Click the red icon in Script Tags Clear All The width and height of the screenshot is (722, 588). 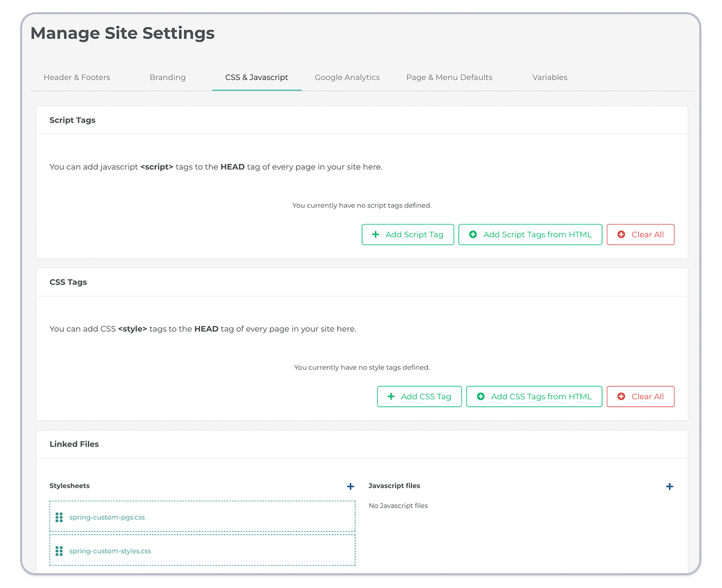622,235
